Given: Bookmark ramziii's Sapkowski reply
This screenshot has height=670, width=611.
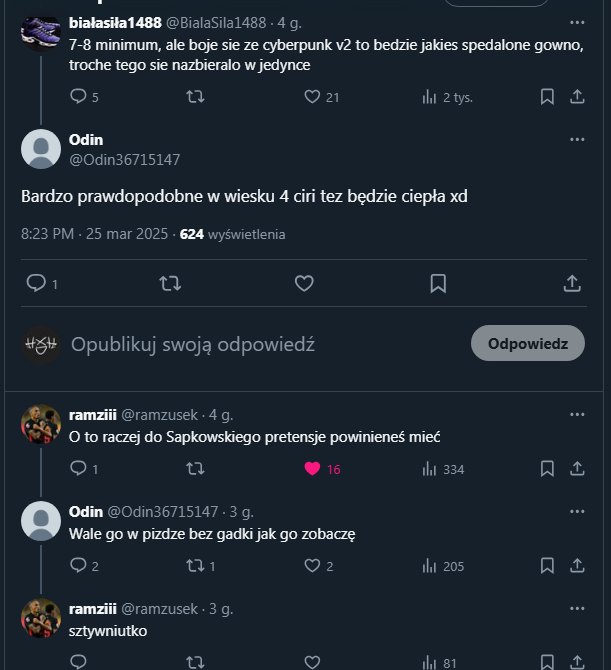Looking at the screenshot, I should (x=547, y=469).
